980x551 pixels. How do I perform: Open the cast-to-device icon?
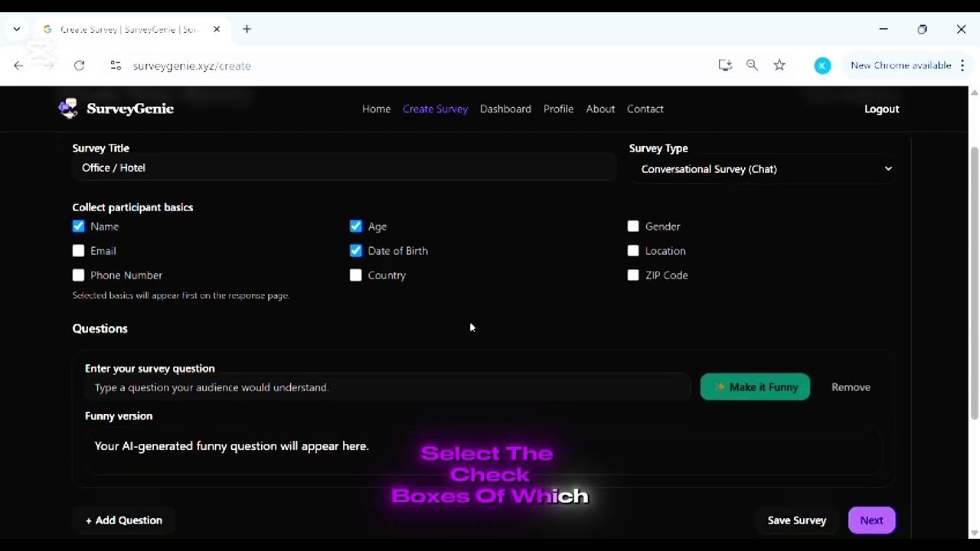point(725,65)
